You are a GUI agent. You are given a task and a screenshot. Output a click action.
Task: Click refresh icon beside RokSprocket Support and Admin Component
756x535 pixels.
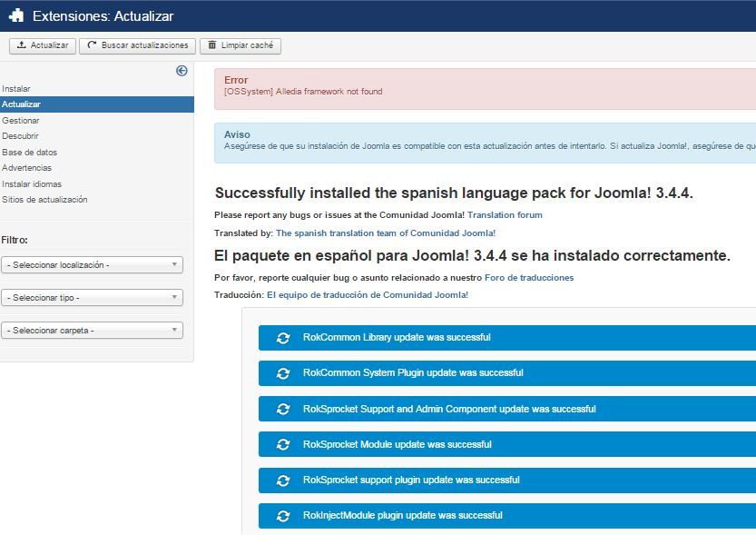point(283,409)
